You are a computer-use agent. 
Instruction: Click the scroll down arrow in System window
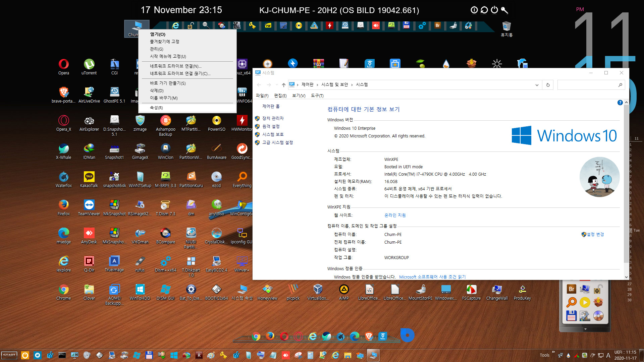click(x=626, y=277)
